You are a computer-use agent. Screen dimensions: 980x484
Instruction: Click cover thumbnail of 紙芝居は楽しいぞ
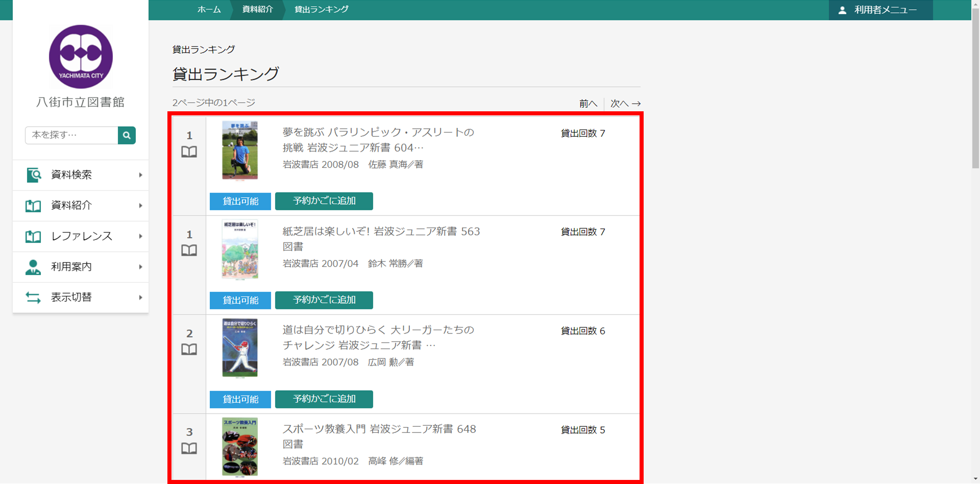click(x=240, y=249)
